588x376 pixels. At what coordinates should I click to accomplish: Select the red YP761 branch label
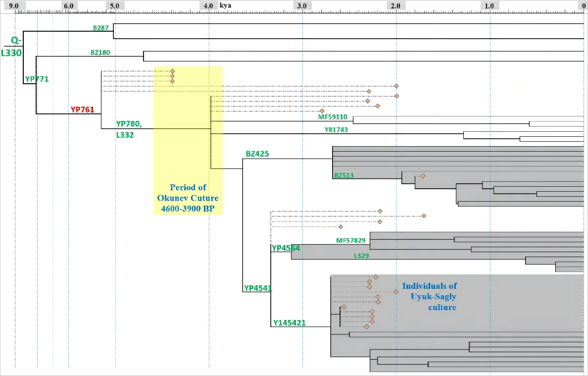point(82,109)
